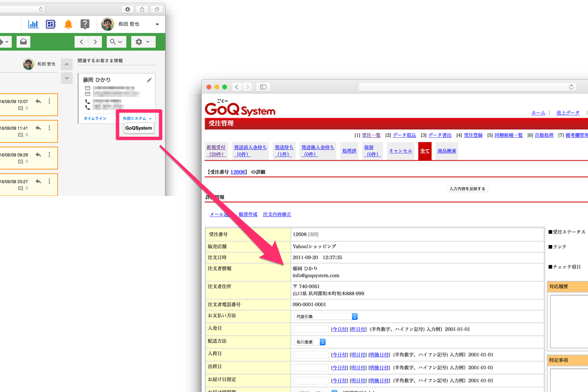This screenshot has width=588, height=392.
Task: Open the bar chart reports icon
Action: tap(33, 24)
